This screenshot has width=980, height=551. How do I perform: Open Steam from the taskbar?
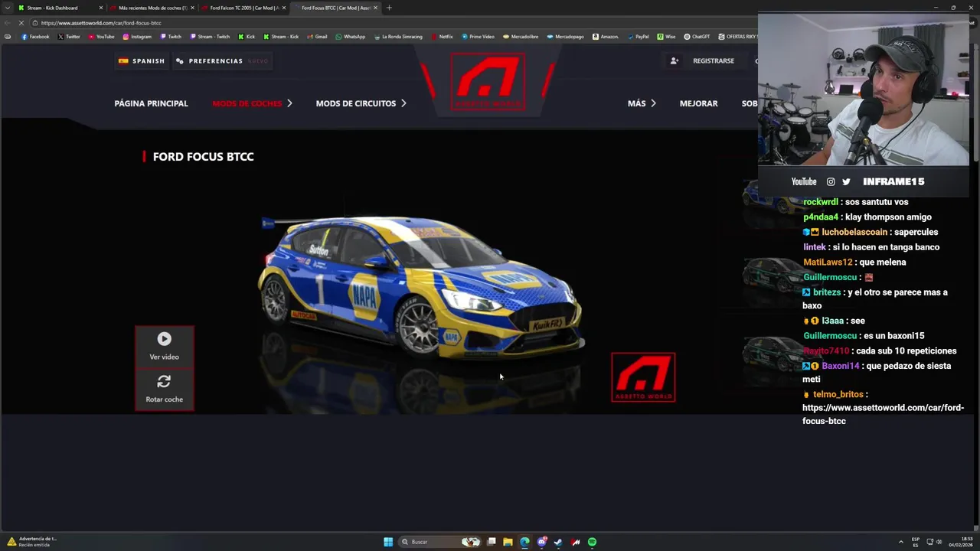click(x=558, y=542)
